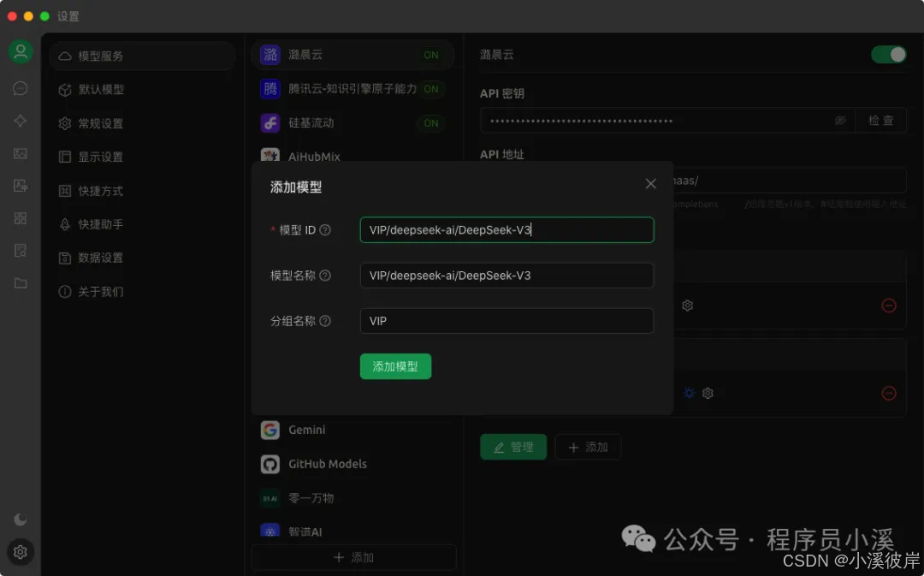Image resolution: width=924 pixels, height=576 pixels.
Task: Click the 硅基流动 provider logo
Action: coord(270,123)
